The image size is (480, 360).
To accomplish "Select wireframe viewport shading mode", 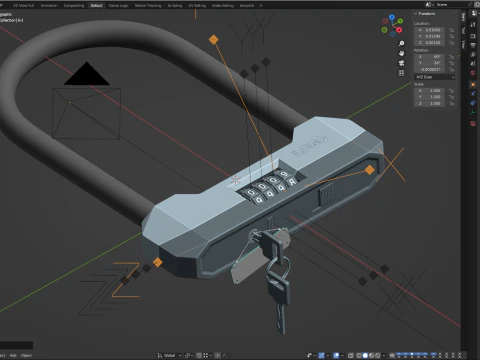I will 359,355.
